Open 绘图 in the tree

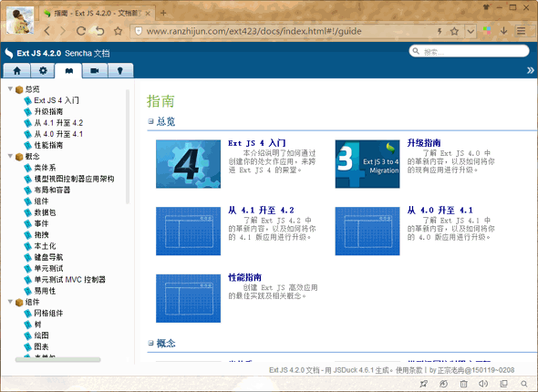click(41, 335)
